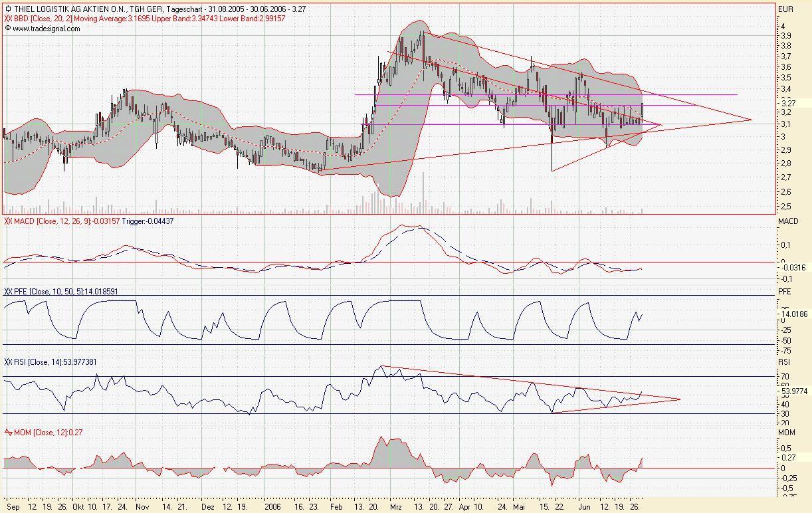Viewport: 812px width, 513px height.
Task: Click the Apr month label on time axis
Action: tap(463, 506)
